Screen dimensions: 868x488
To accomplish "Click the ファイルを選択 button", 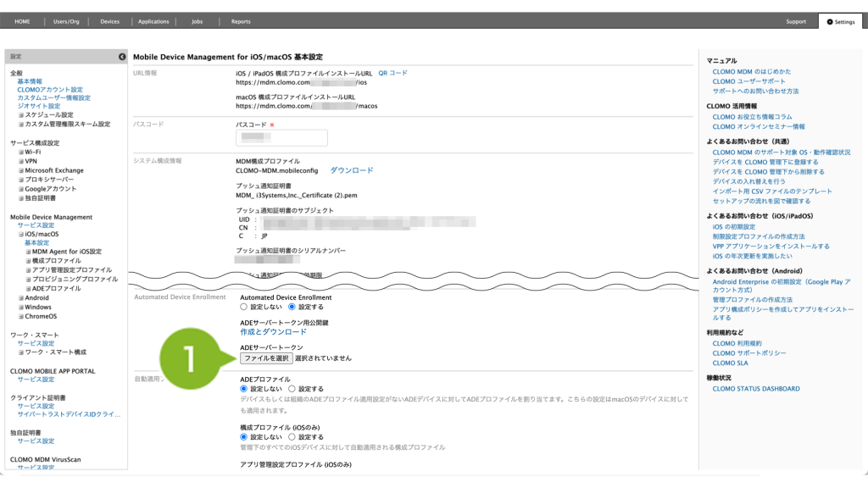I will click(266, 358).
